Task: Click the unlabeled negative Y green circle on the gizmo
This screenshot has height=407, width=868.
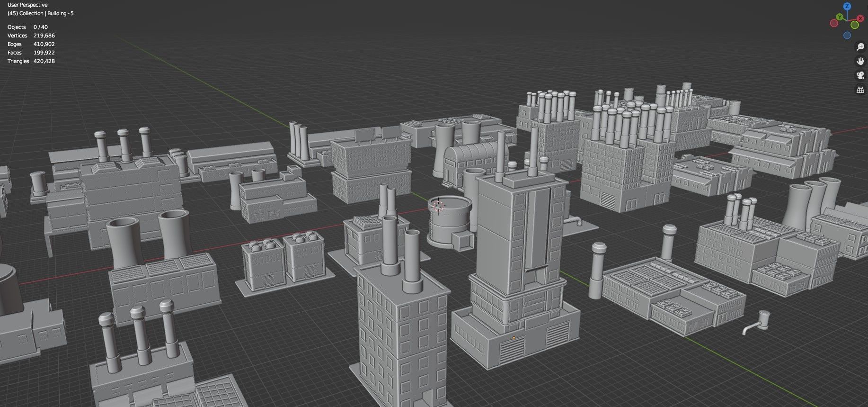Action: pyautogui.click(x=855, y=25)
